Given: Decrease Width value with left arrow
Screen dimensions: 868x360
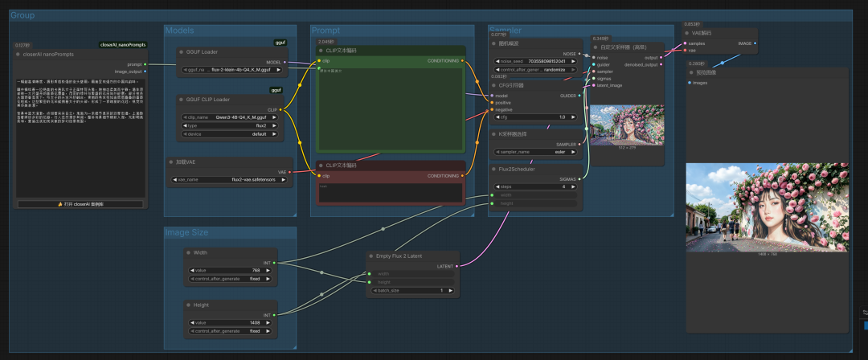Looking at the screenshot, I should pos(193,271).
